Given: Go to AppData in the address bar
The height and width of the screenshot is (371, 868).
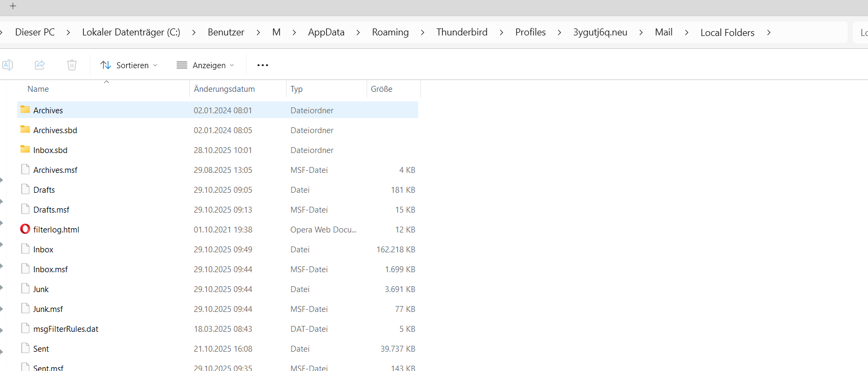Looking at the screenshot, I should coord(326,32).
